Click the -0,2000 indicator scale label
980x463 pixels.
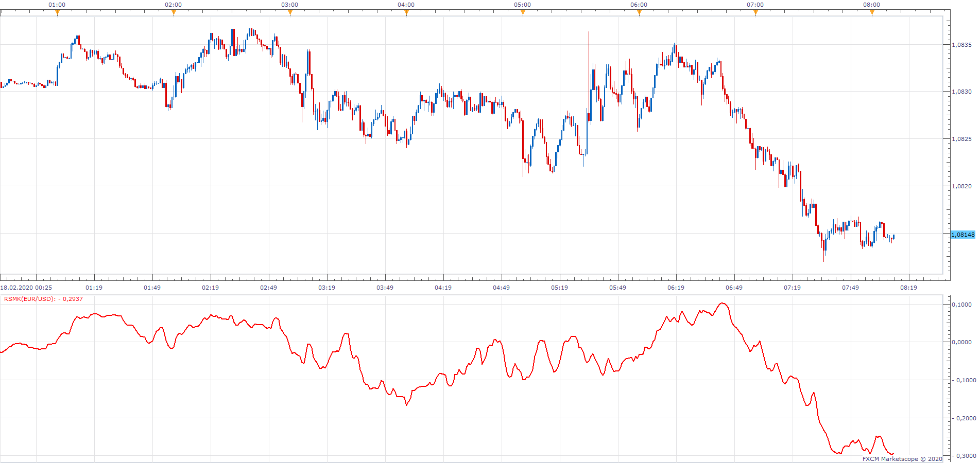click(x=964, y=418)
